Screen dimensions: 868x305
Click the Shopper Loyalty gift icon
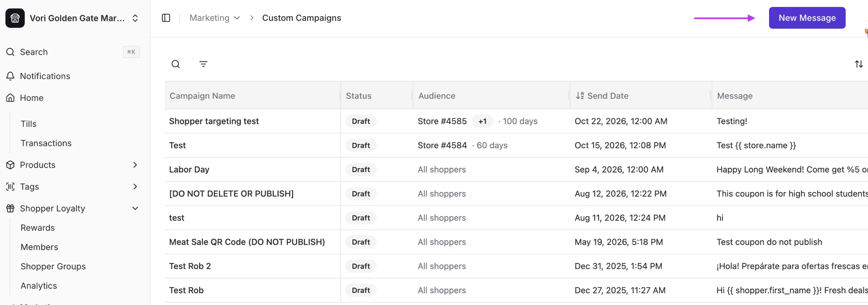coord(10,209)
